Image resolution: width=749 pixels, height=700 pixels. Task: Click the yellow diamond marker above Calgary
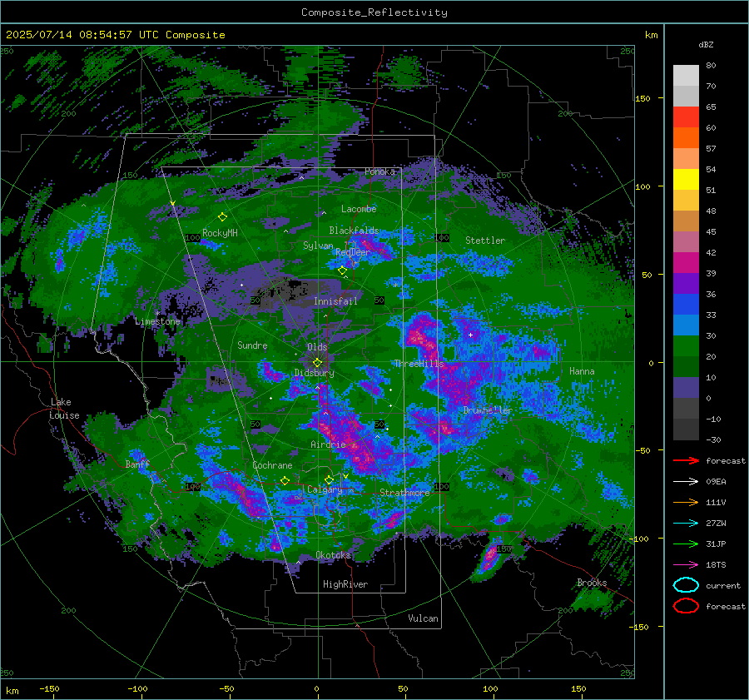pyautogui.click(x=329, y=479)
